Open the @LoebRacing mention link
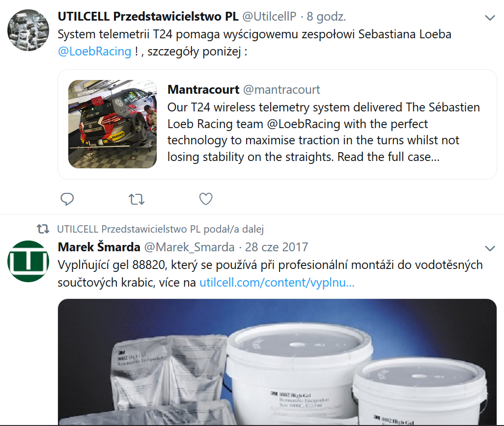Screen dimensions: 504x426 coord(94,52)
